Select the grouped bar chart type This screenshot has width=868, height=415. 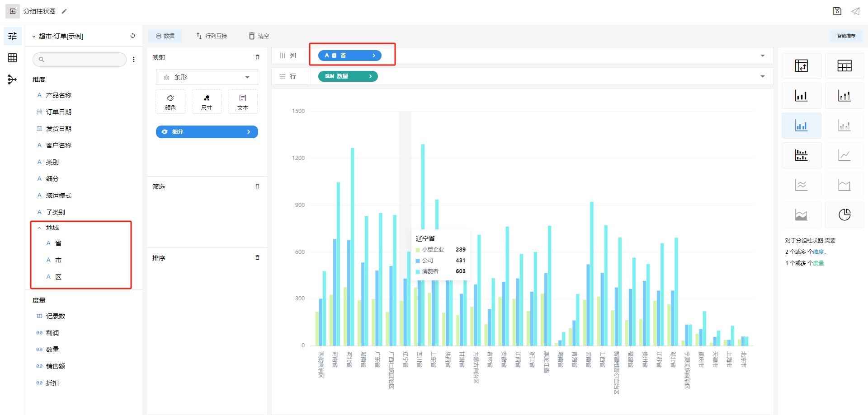[x=801, y=126]
